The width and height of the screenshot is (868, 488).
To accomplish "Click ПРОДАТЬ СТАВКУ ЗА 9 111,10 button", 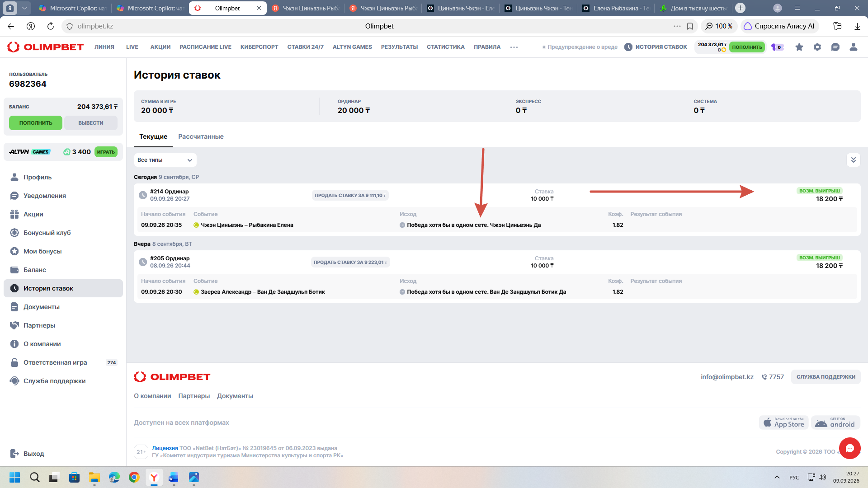I will click(x=350, y=195).
